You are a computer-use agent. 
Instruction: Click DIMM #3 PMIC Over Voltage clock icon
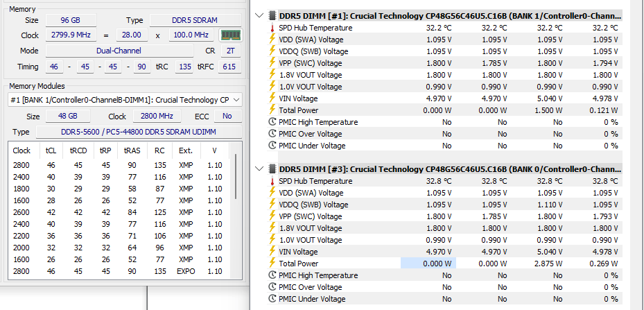[272, 287]
